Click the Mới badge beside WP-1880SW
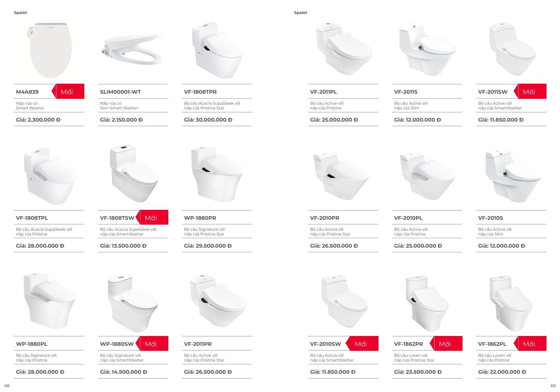This screenshot has width=560, height=392. click(x=152, y=344)
